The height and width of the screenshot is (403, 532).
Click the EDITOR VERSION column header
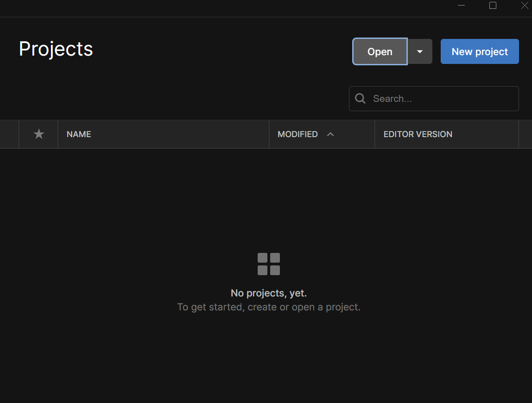click(x=418, y=134)
